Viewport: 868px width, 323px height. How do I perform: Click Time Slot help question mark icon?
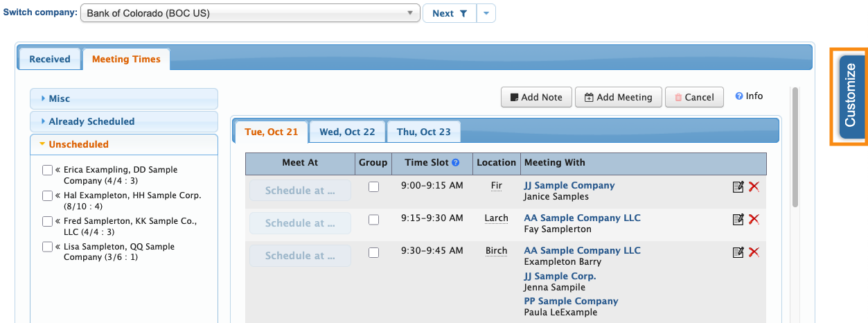pyautogui.click(x=456, y=163)
